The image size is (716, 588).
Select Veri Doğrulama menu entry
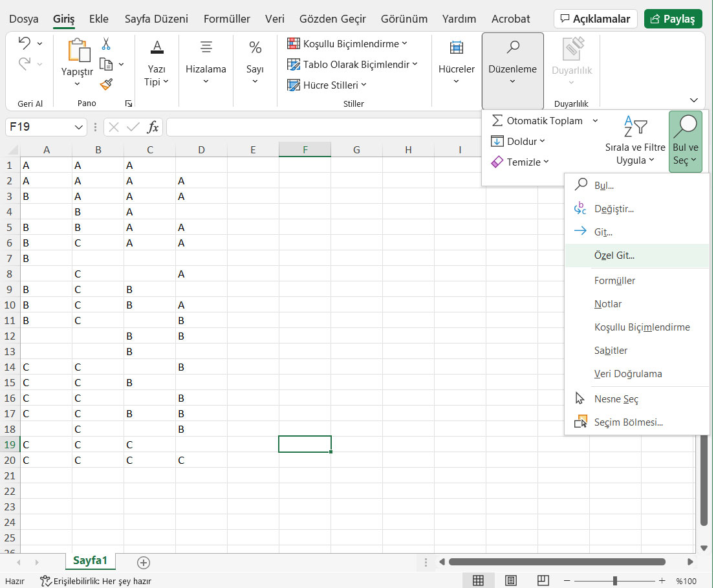pos(636,373)
